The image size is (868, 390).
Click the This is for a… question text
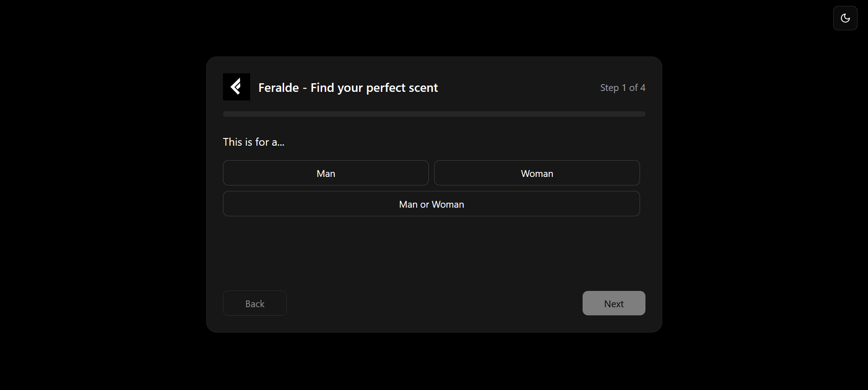pyautogui.click(x=254, y=142)
